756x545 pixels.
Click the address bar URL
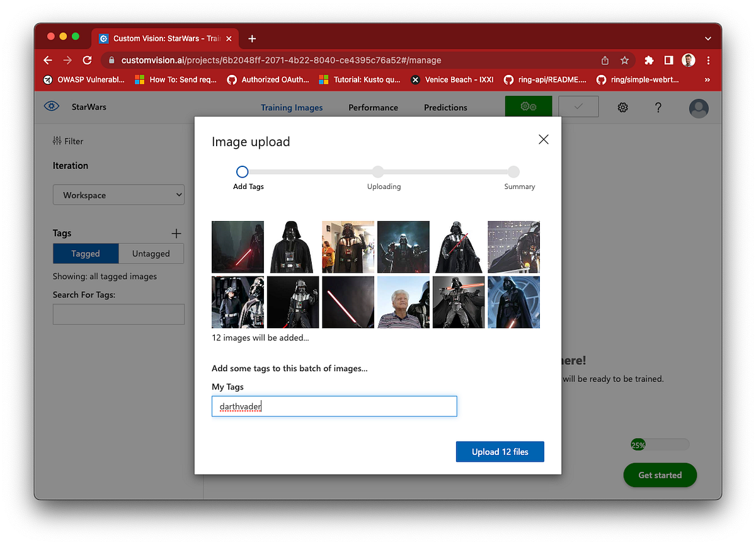[x=281, y=60]
